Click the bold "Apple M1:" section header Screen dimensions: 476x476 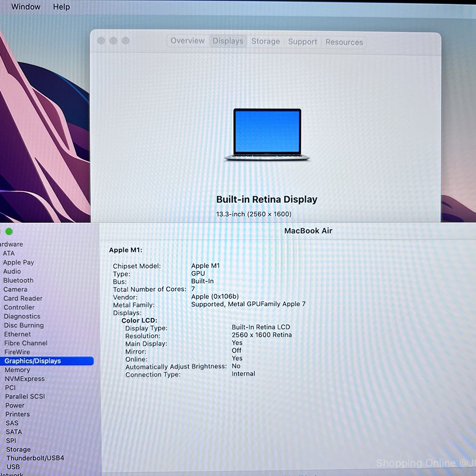(126, 250)
